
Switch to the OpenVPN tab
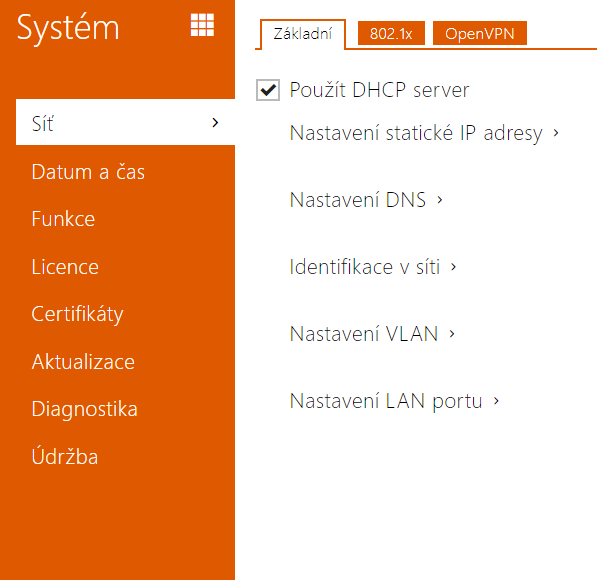click(x=480, y=34)
